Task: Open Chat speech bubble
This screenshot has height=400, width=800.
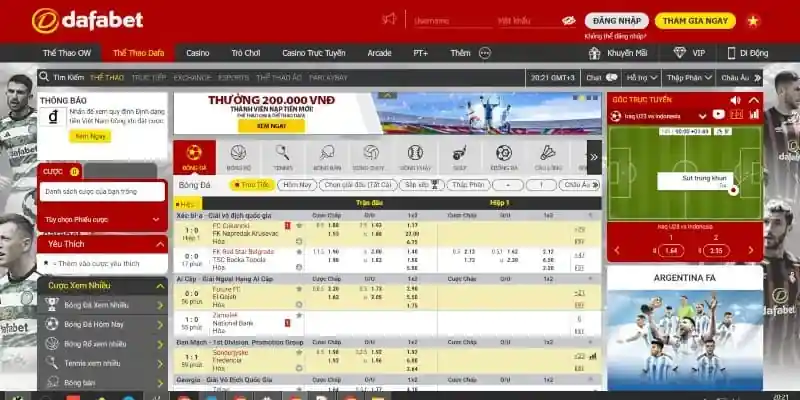Action: pyautogui.click(x=601, y=78)
